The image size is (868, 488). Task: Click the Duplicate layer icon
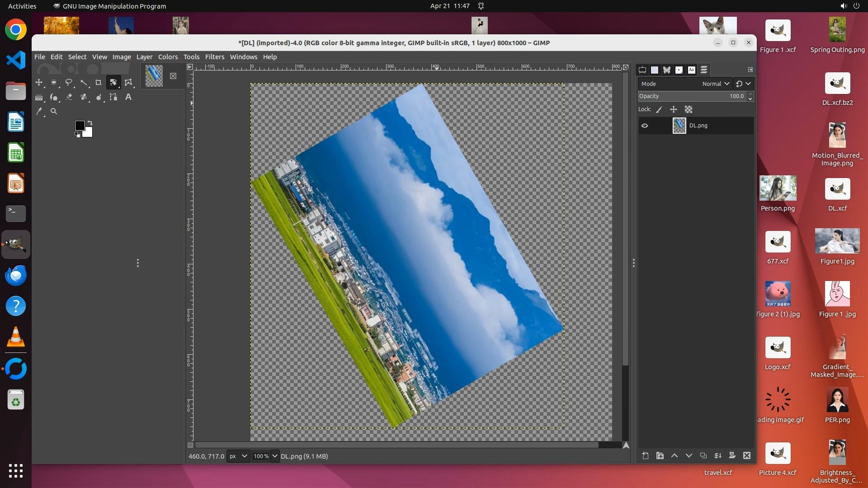coord(703,455)
